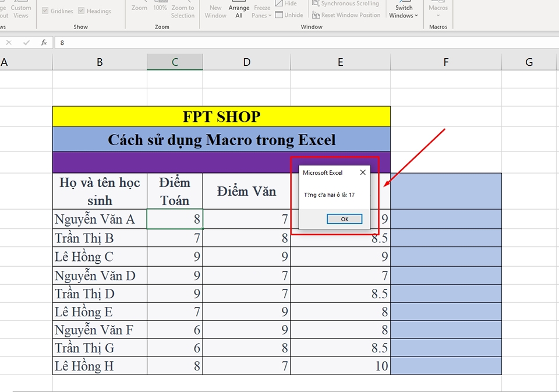Select column B header

[x=100, y=62]
